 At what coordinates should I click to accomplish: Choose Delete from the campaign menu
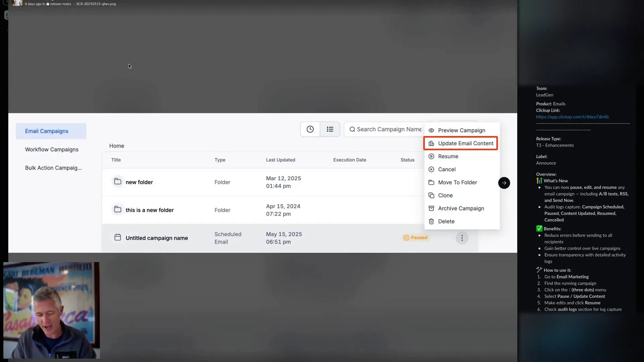point(462,222)
